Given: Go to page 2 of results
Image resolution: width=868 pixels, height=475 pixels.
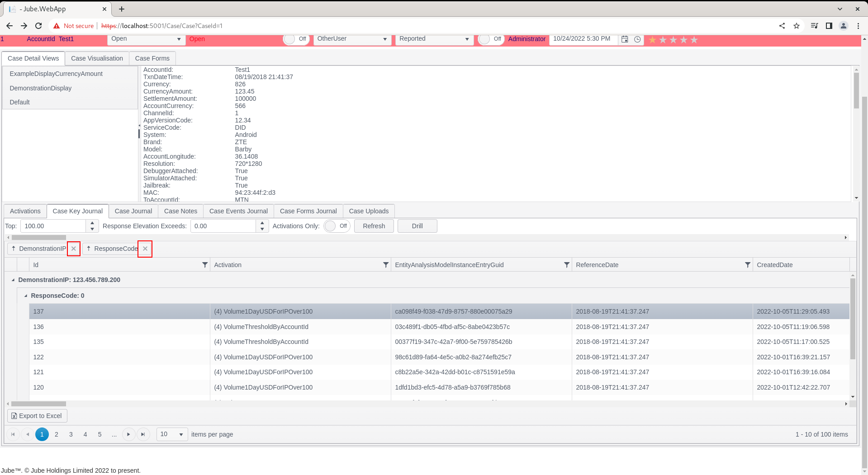Looking at the screenshot, I should click(57, 434).
